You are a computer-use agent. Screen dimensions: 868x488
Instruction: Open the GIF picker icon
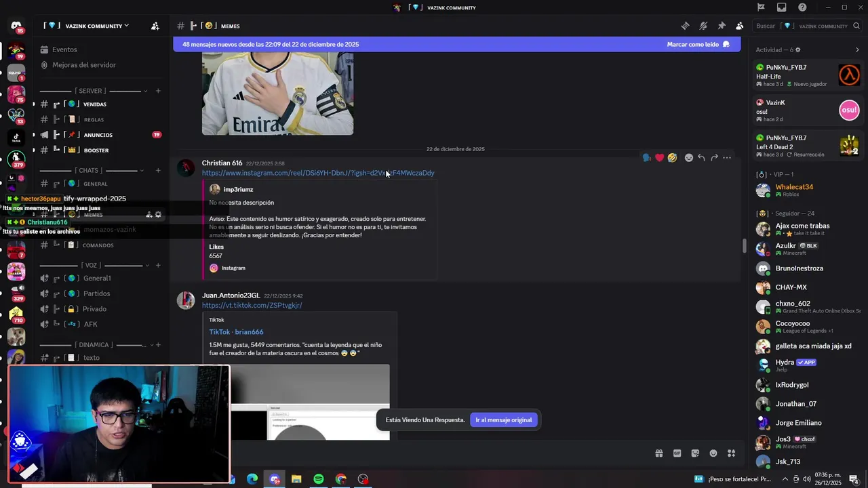click(x=677, y=453)
